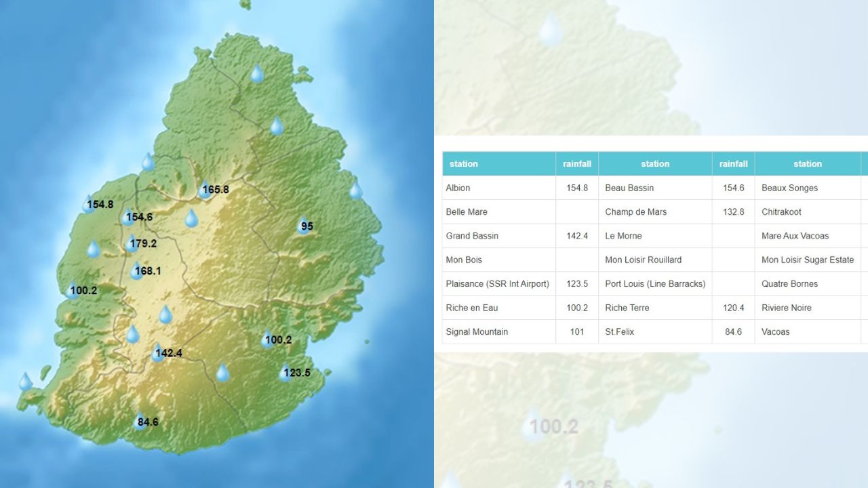868x488 pixels.
Task: Click the Port Louis (Line Barracks) entry
Action: (x=655, y=283)
